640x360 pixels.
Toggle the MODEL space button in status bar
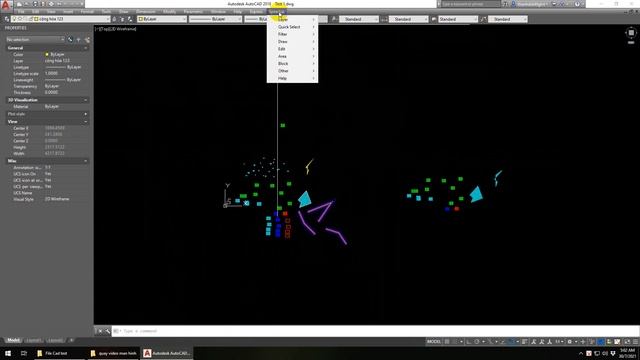point(434,342)
